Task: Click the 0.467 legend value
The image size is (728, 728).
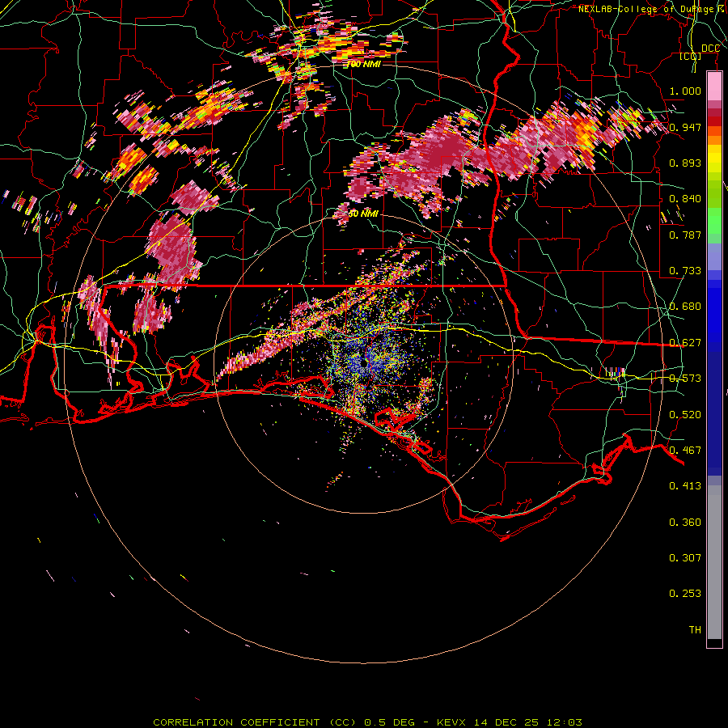Action: 685,451
